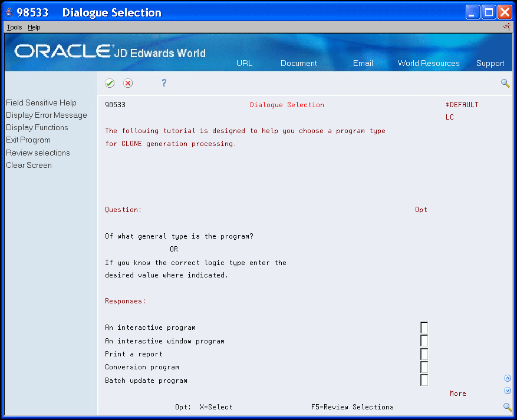
Task: Click the F5=Review Selections text
Action: (x=352, y=407)
